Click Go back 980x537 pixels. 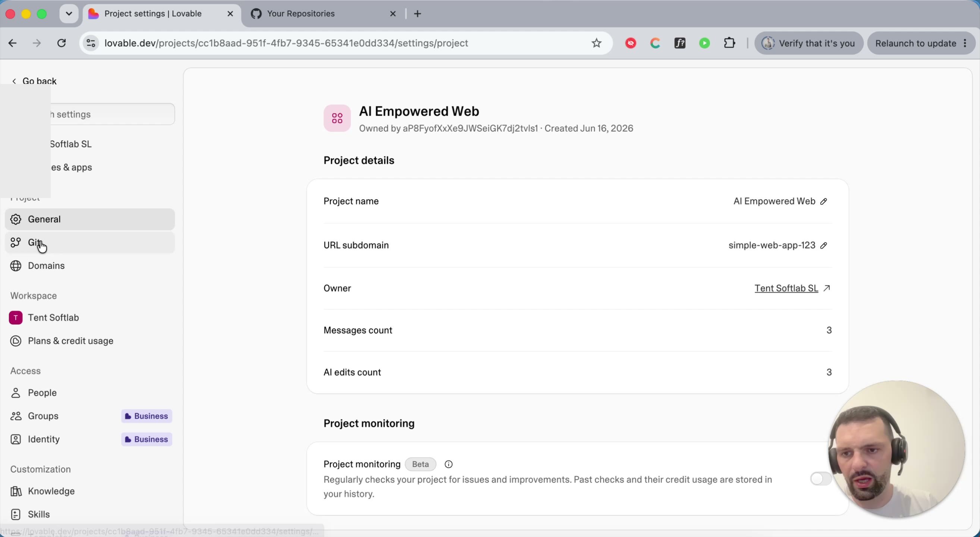pos(34,81)
